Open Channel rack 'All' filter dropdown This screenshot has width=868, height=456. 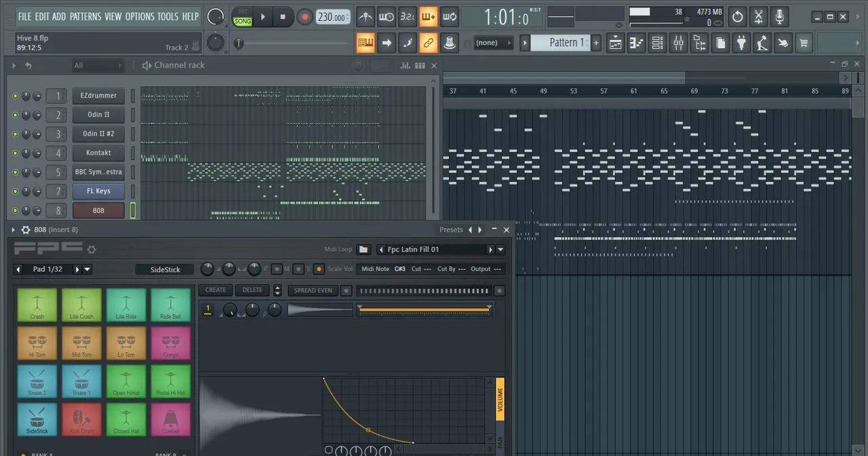point(98,66)
